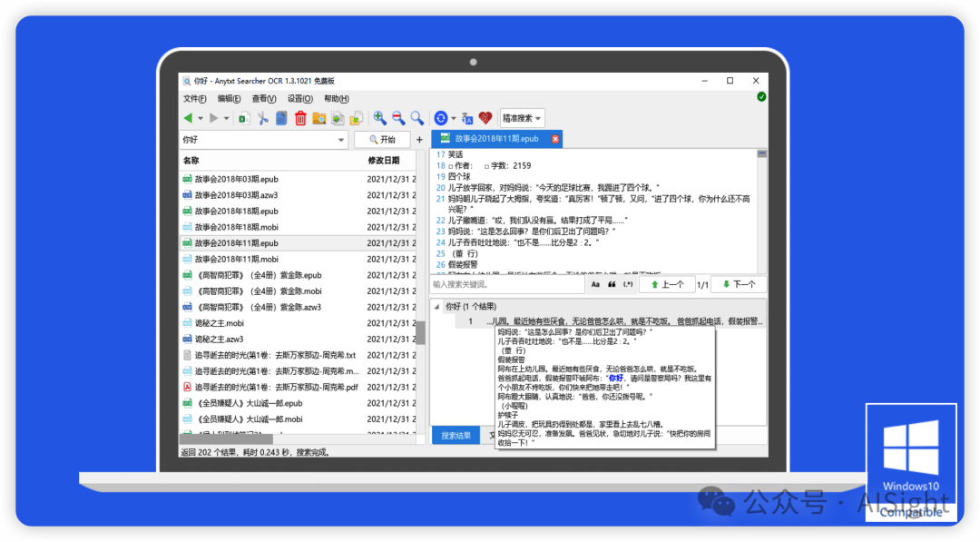Open the 编辑(E) menu
The image size is (980, 542).
coord(229,99)
